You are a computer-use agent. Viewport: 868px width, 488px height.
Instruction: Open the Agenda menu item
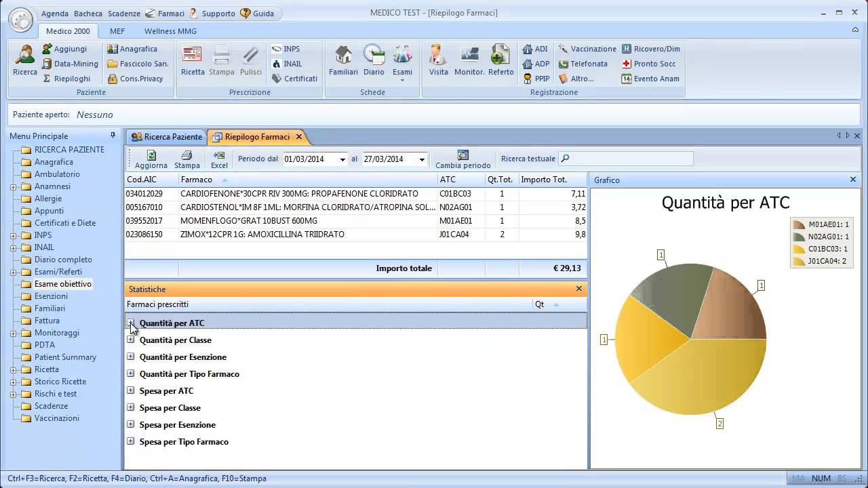pyautogui.click(x=54, y=14)
